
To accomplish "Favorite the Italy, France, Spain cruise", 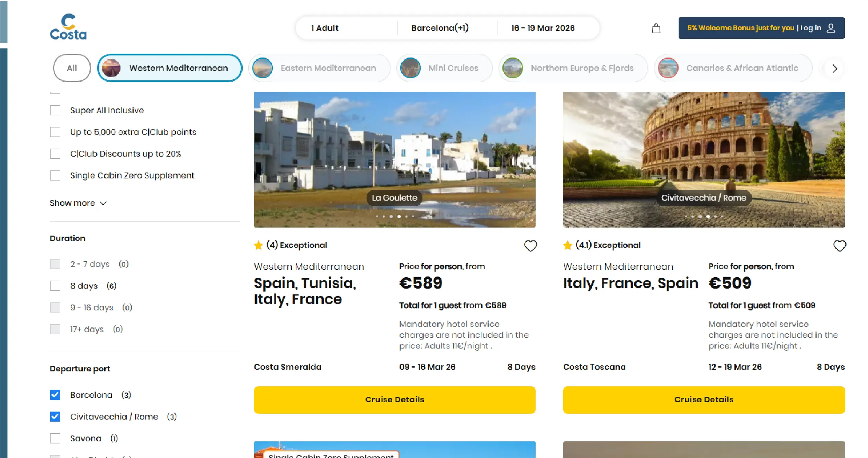I will (x=839, y=246).
